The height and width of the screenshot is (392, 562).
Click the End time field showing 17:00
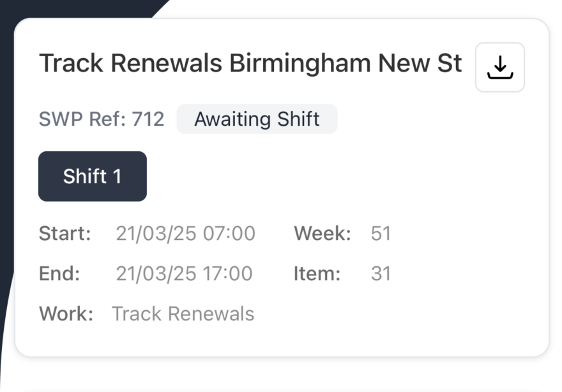point(183,274)
